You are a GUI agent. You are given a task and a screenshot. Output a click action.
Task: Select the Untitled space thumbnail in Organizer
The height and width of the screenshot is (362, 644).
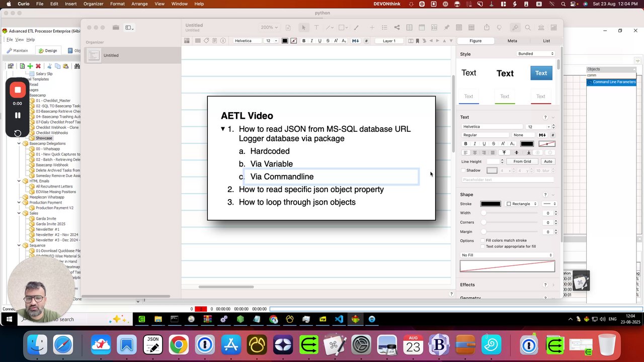94,55
